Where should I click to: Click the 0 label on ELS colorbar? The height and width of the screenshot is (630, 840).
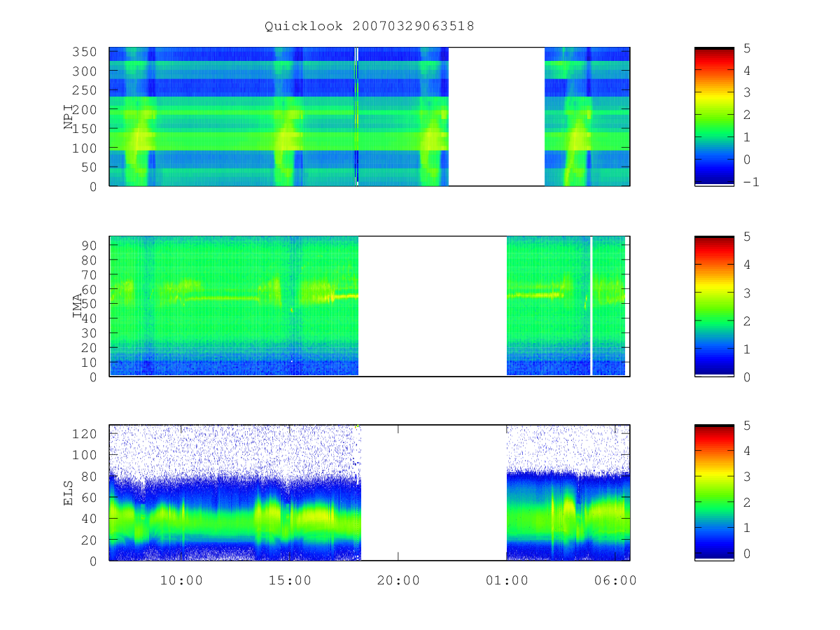747,553
